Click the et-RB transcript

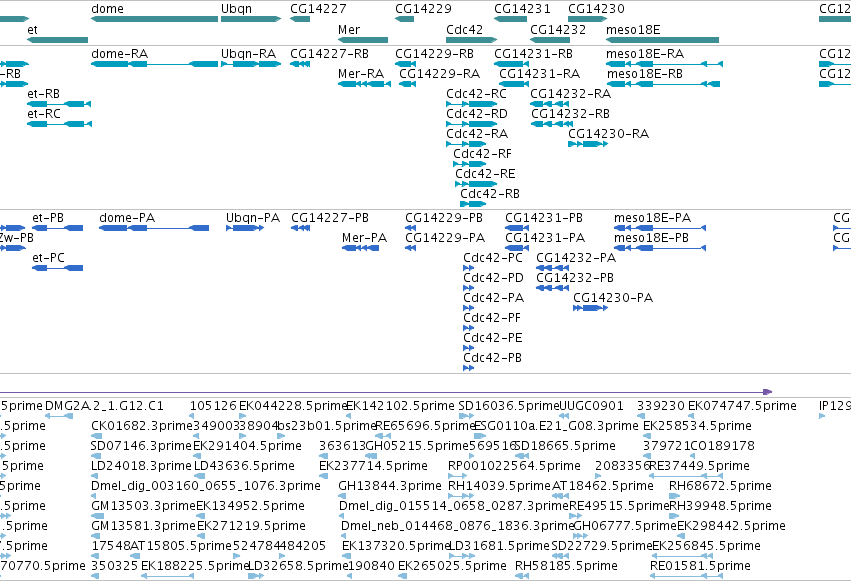pyautogui.click(x=59, y=104)
